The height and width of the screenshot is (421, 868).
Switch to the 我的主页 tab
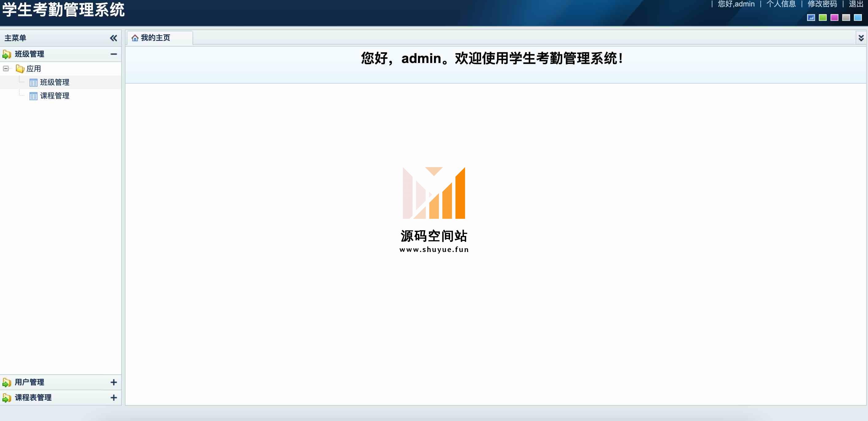pyautogui.click(x=160, y=38)
